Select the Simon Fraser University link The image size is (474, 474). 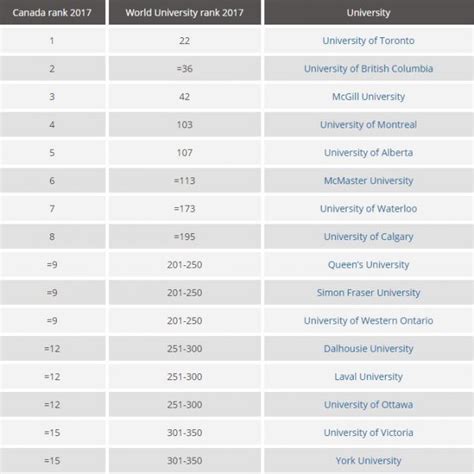[x=368, y=293]
